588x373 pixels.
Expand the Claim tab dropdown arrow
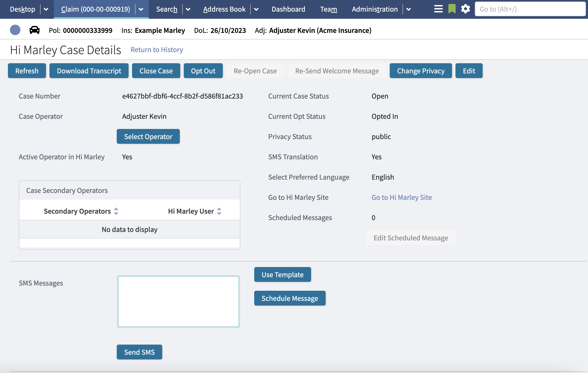point(141,9)
